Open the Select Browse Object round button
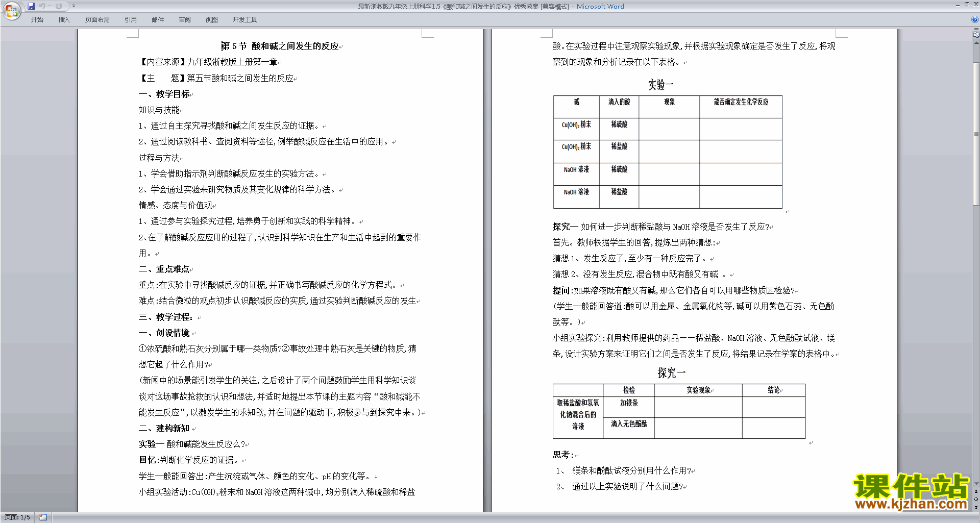 coord(976,499)
